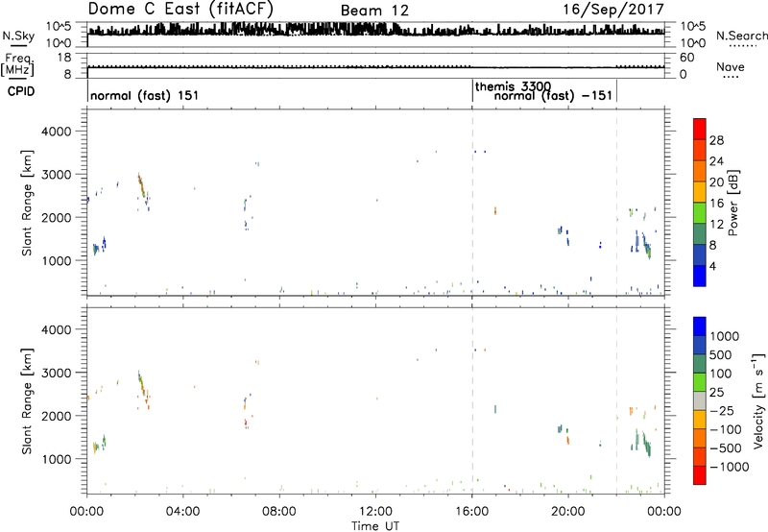Click the noise sky trace in the top panel
The width and height of the screenshot is (768, 532).
[x=375, y=30]
